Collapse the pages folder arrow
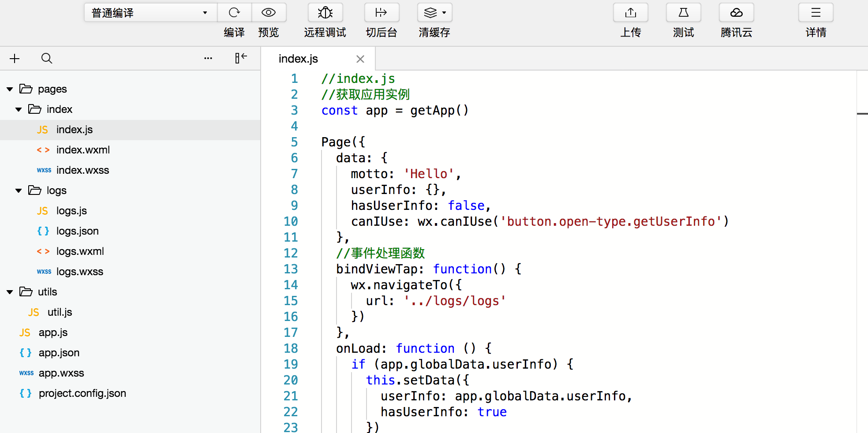Image resolution: width=868 pixels, height=433 pixels. click(x=10, y=90)
